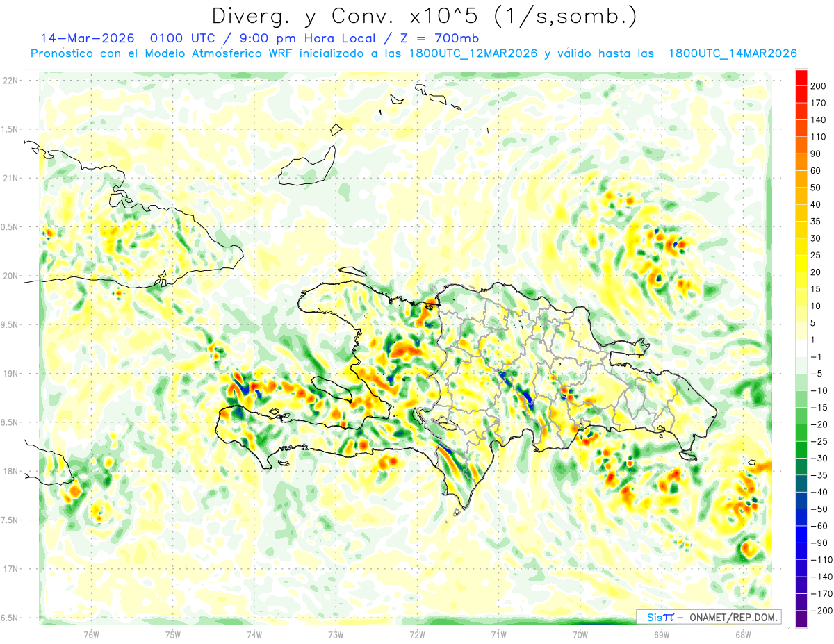
Task: Click the "200" value on the color scale
Action: 819,86
